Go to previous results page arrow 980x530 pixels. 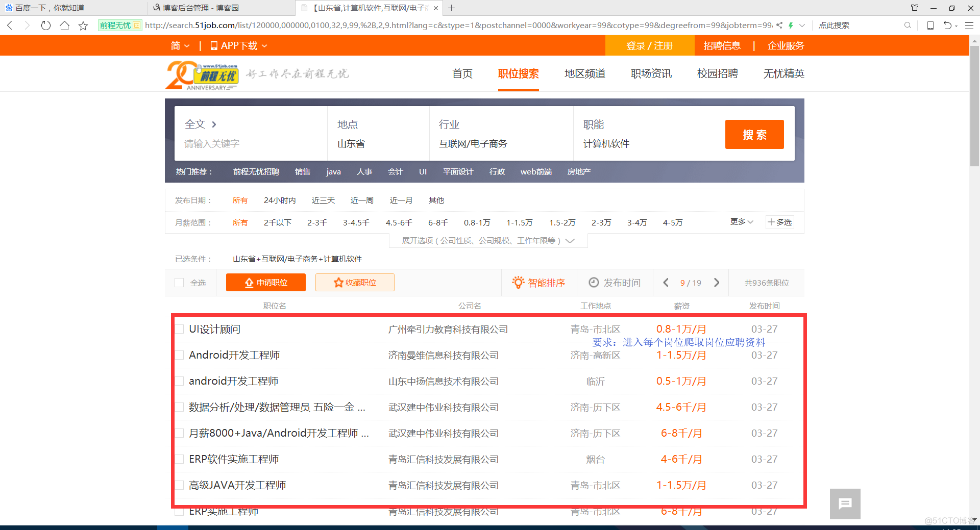pos(666,283)
